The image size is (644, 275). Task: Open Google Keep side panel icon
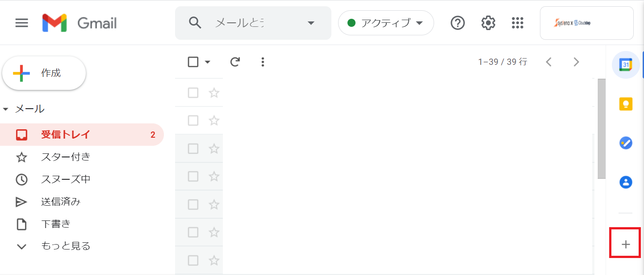coord(626,104)
